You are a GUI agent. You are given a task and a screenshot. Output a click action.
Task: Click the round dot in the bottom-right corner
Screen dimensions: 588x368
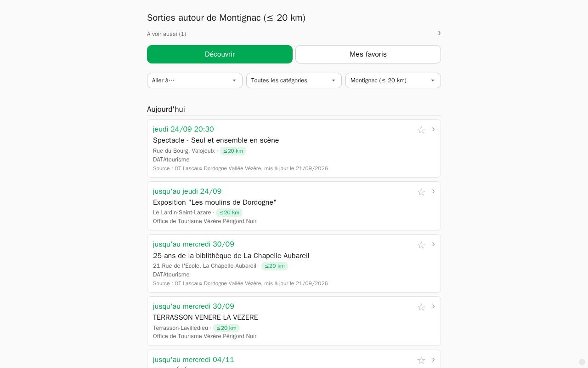[x=582, y=362]
